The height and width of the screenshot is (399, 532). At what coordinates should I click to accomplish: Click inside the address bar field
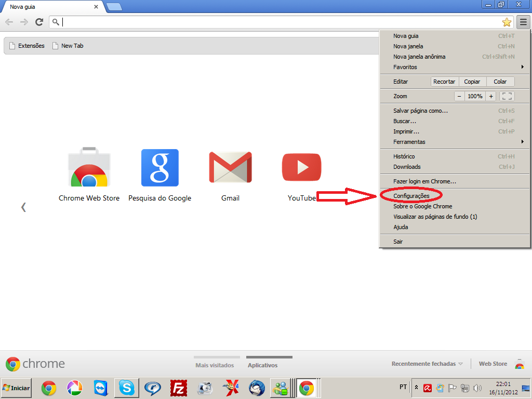pyautogui.click(x=281, y=22)
